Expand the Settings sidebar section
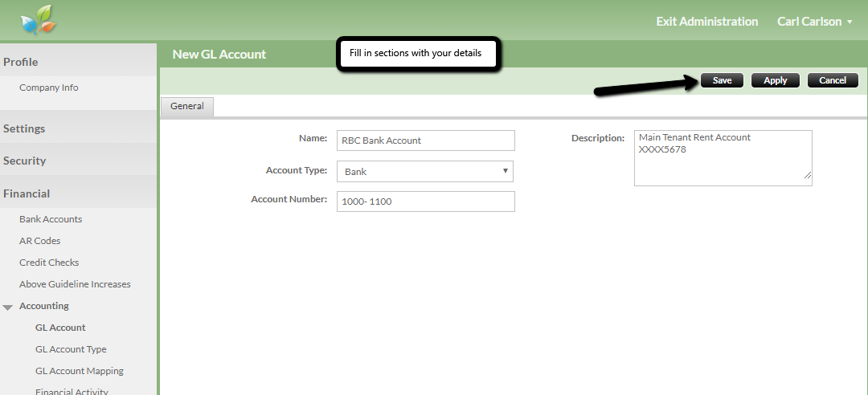Viewport: 868px width, 395px height. (24, 128)
